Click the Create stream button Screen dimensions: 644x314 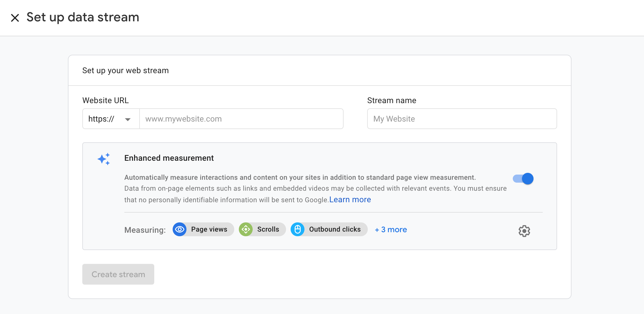click(118, 274)
